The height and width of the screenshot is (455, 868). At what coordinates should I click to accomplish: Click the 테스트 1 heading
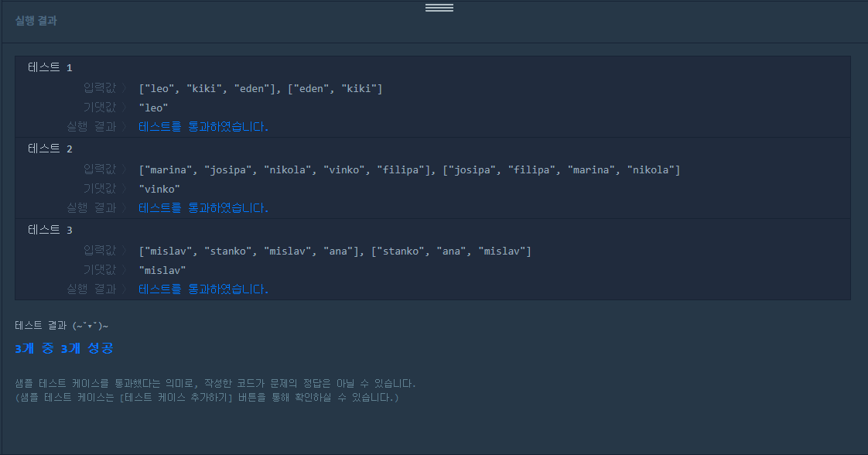(50, 67)
